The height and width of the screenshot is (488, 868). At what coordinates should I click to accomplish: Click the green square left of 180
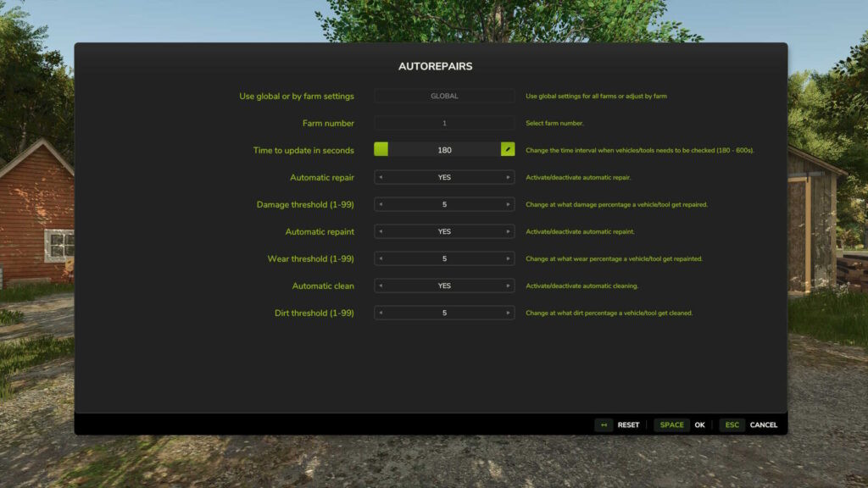(381, 150)
